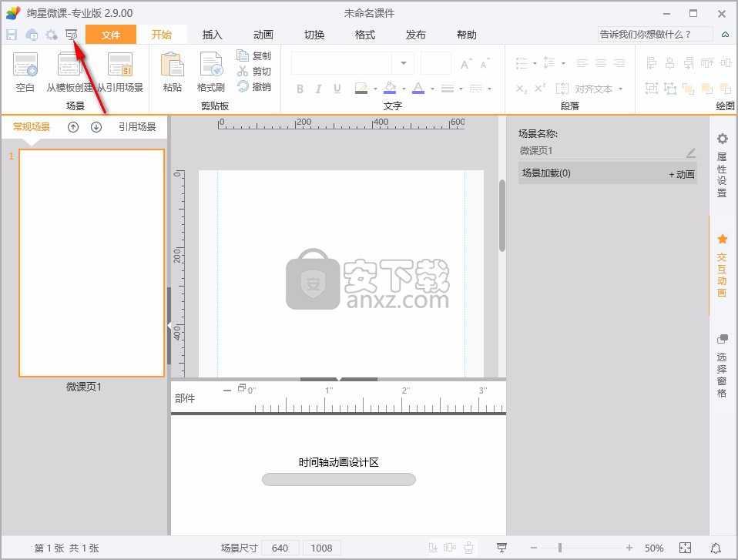Click zoom in plus button
This screenshot has width=738, height=560.
pyautogui.click(x=629, y=548)
